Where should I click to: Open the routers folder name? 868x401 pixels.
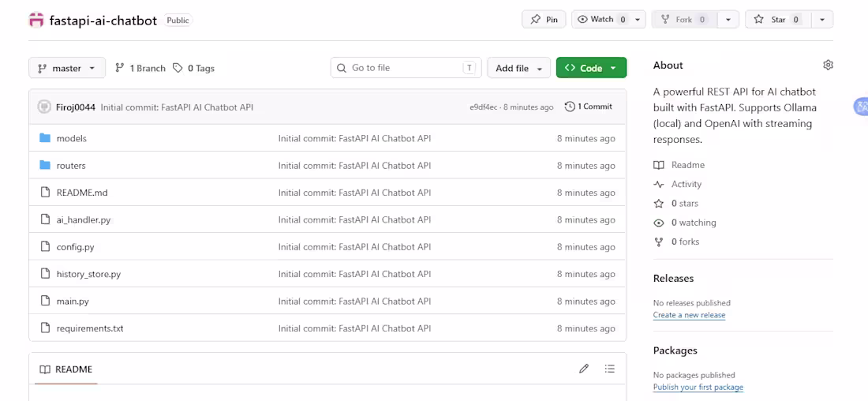(x=71, y=166)
